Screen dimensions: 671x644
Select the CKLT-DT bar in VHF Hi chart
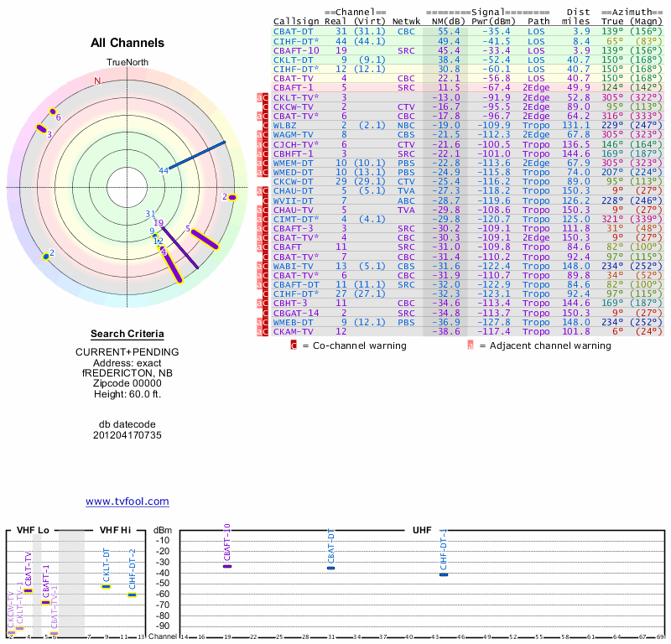106,586
